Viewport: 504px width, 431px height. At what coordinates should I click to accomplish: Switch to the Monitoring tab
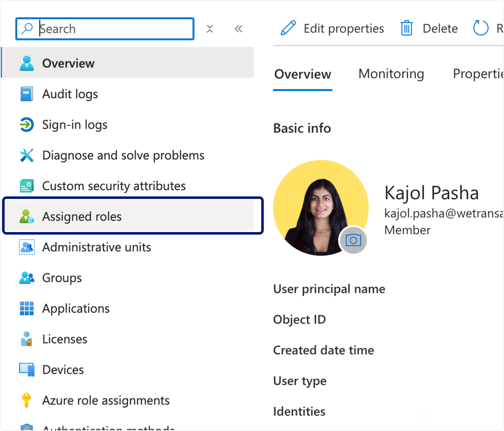click(391, 74)
